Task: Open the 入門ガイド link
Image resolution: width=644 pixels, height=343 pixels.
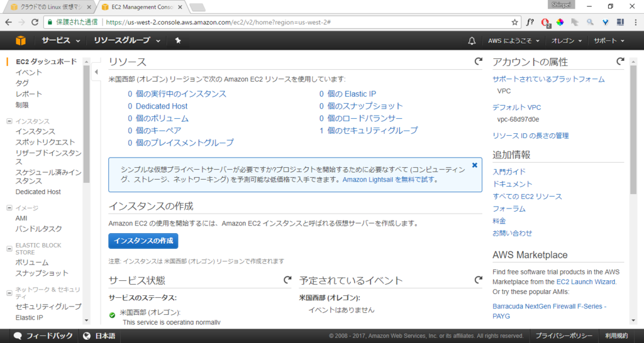Action: (509, 171)
